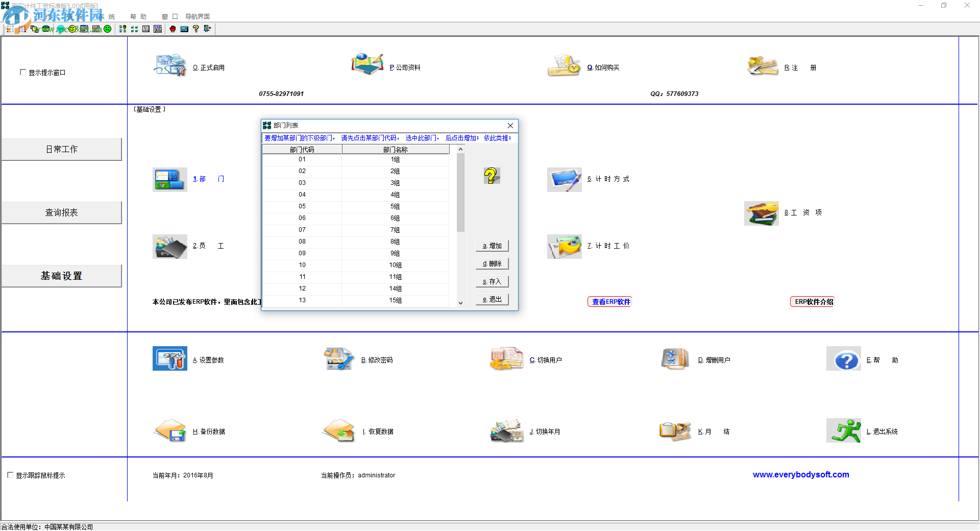Click the 设置参数 tools icon
Image resolution: width=980 pixels, height=531 pixels.
point(170,358)
